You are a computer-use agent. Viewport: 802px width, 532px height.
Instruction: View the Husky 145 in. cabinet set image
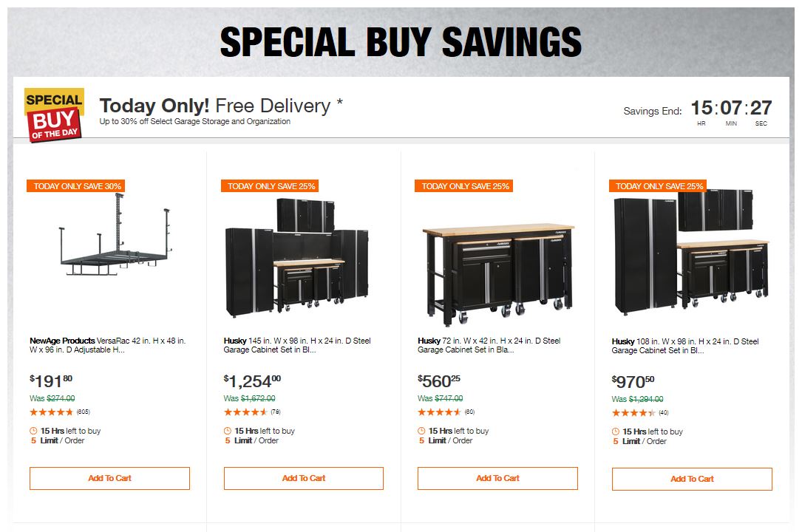click(296, 255)
